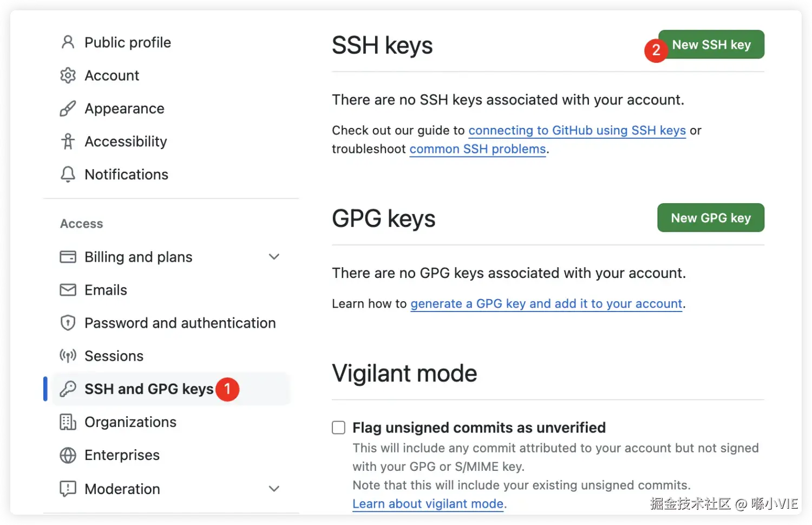Click the Billing credit card icon
Viewport: 812px width, 525px height.
[x=68, y=257]
